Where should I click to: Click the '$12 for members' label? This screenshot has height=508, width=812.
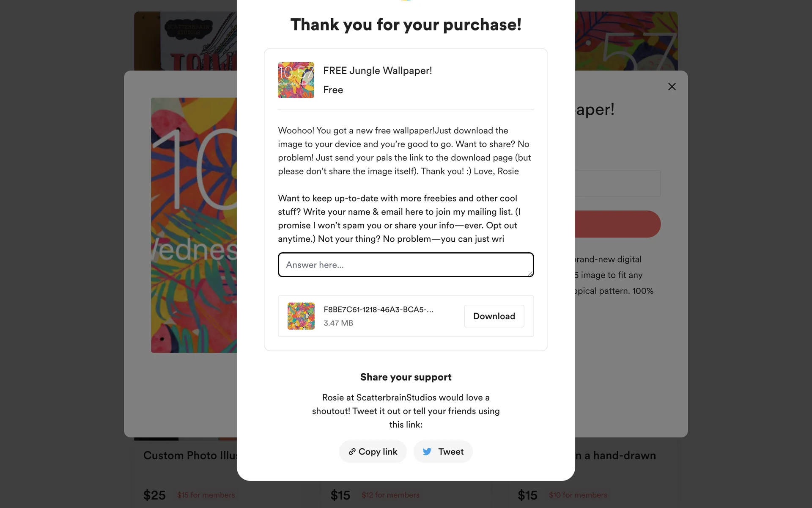coord(390,495)
